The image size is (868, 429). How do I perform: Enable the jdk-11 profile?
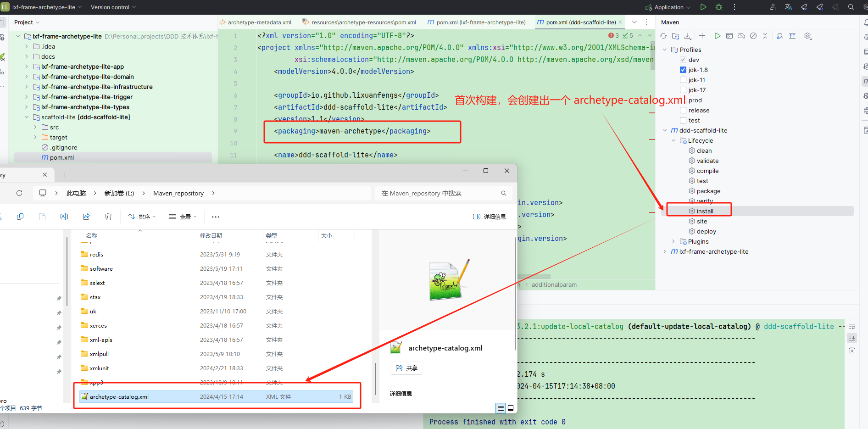click(683, 80)
